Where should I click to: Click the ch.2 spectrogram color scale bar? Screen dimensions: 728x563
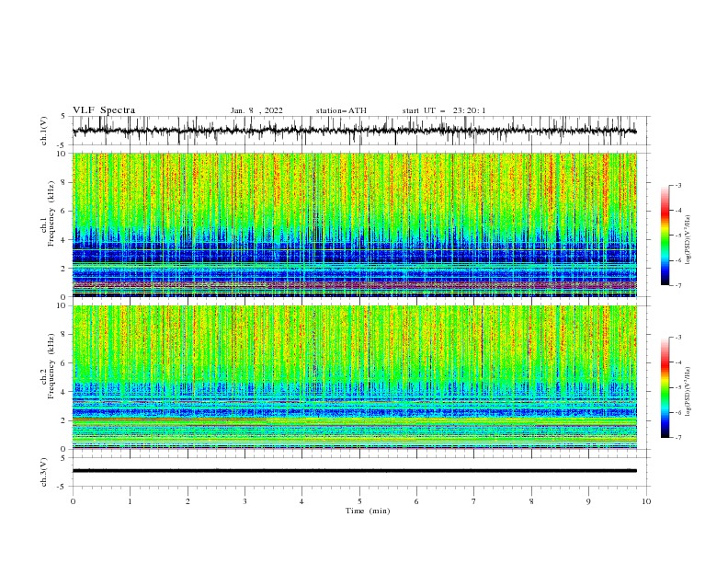[665, 387]
